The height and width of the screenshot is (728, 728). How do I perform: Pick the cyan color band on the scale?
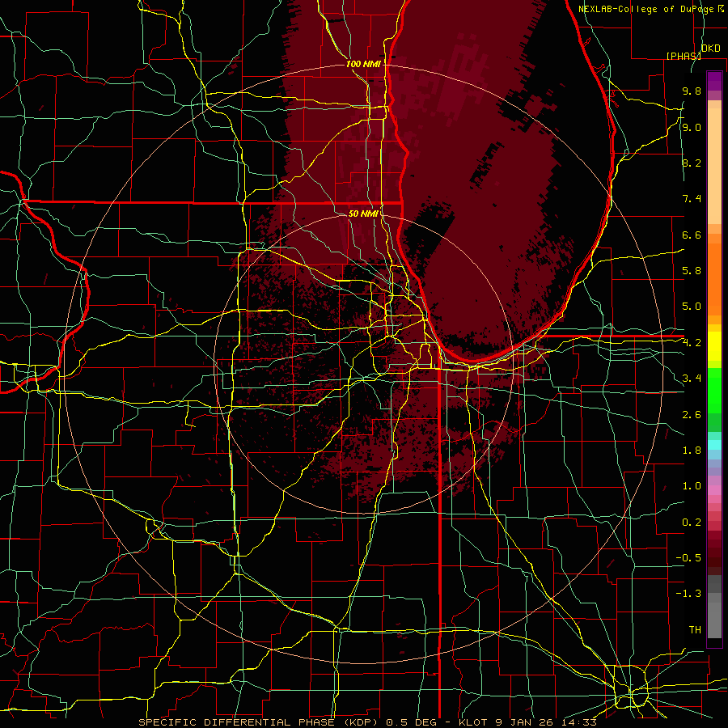pyautogui.click(x=714, y=445)
